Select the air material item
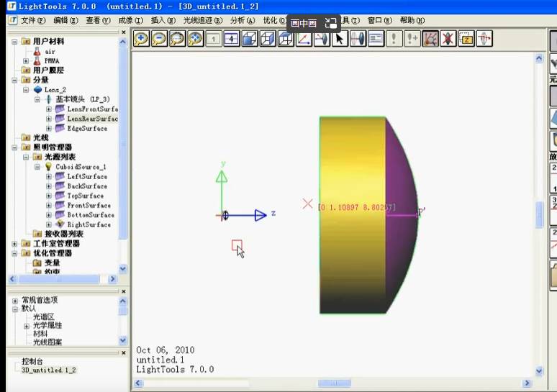Screen dimensions: 557x392 click(x=50, y=52)
